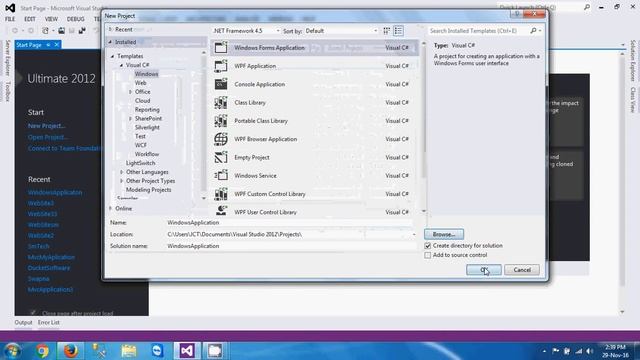The image size is (640, 360).
Task: Select the Class Library template icon
Action: (221, 102)
